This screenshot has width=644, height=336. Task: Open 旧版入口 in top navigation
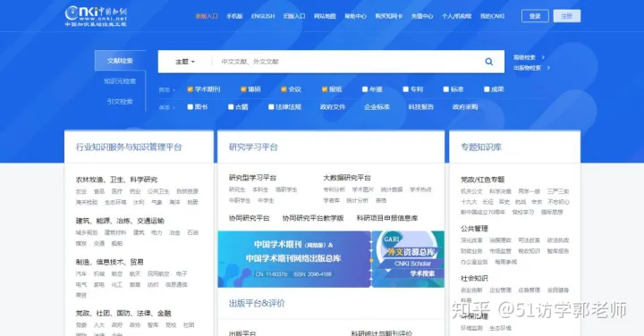(294, 16)
